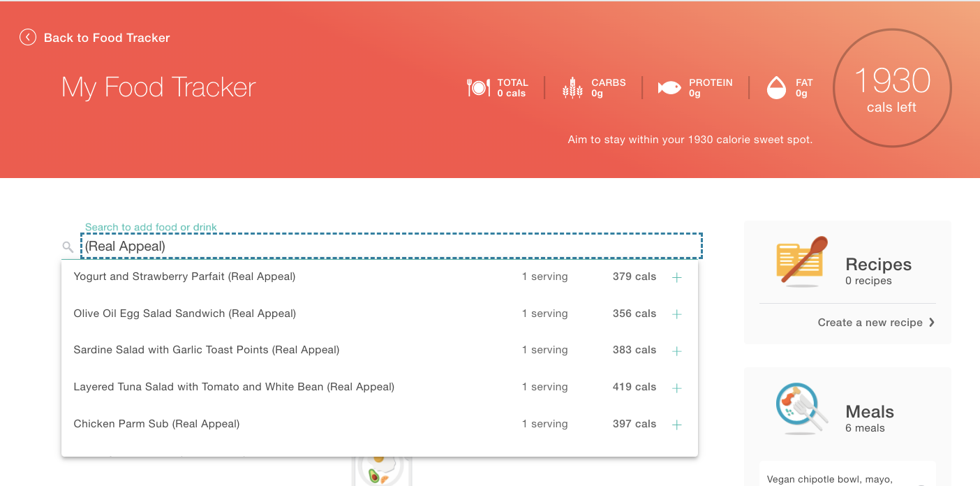Click the wheat Carbs icon
Screen dimensions: 980x486
(x=572, y=88)
